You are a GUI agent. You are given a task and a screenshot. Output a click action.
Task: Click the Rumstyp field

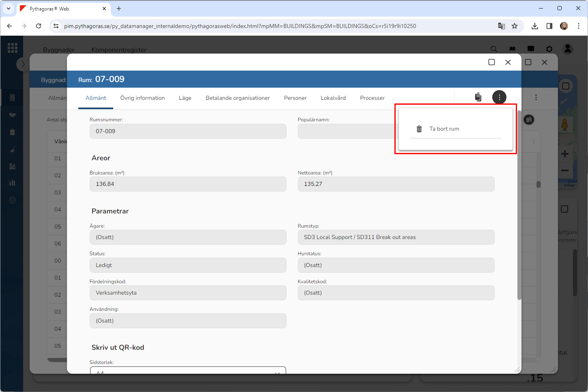pyautogui.click(x=396, y=237)
